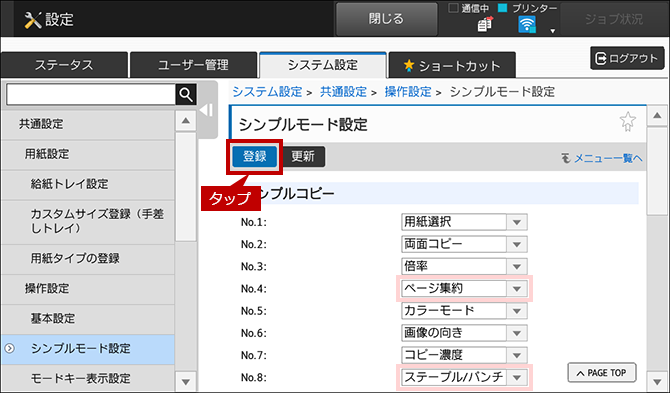Image resolution: width=670 pixels, height=393 pixels.
Task: Open モードキー表示設定 in the sidebar
Action: (x=88, y=378)
